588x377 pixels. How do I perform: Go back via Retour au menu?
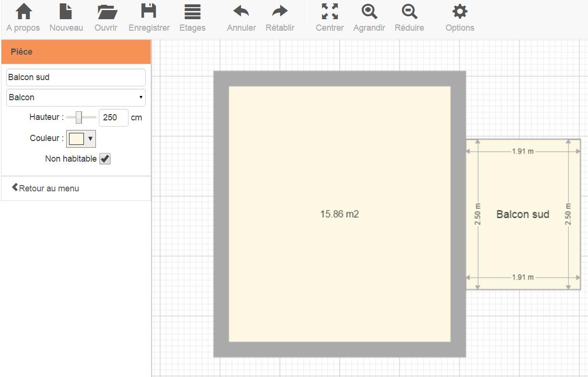[x=46, y=188]
